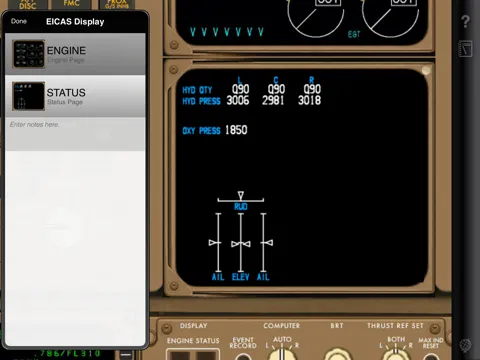The width and height of the screenshot is (480, 360).
Task: Click center hydraulic quantity 0.90 under C
Action: click(x=276, y=89)
